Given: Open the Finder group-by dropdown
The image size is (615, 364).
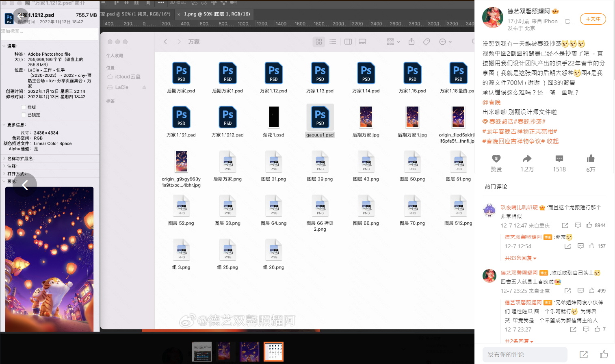Looking at the screenshot, I should pos(393,42).
